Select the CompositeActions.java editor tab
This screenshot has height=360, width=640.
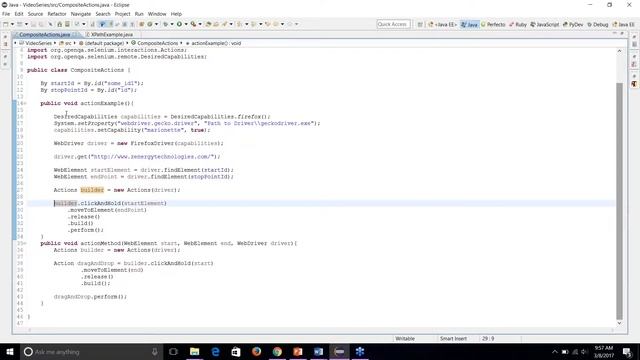(x=44, y=35)
